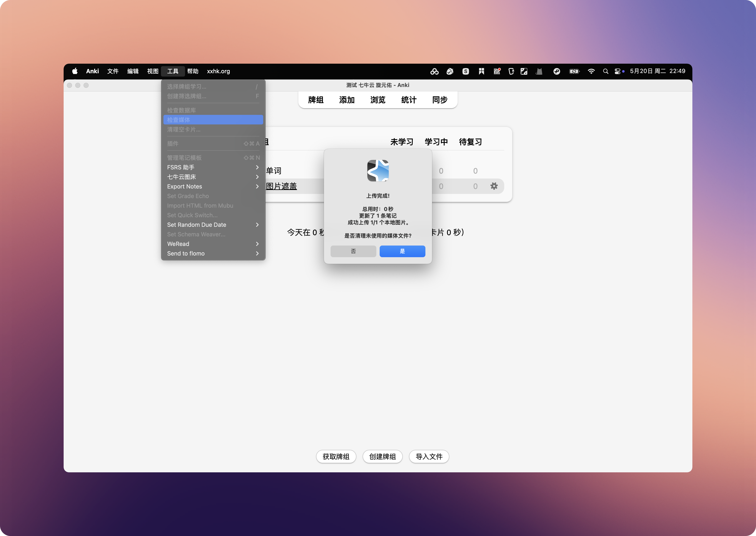756x536 pixels.
Task: Open Control Center icon
Action: click(x=618, y=71)
